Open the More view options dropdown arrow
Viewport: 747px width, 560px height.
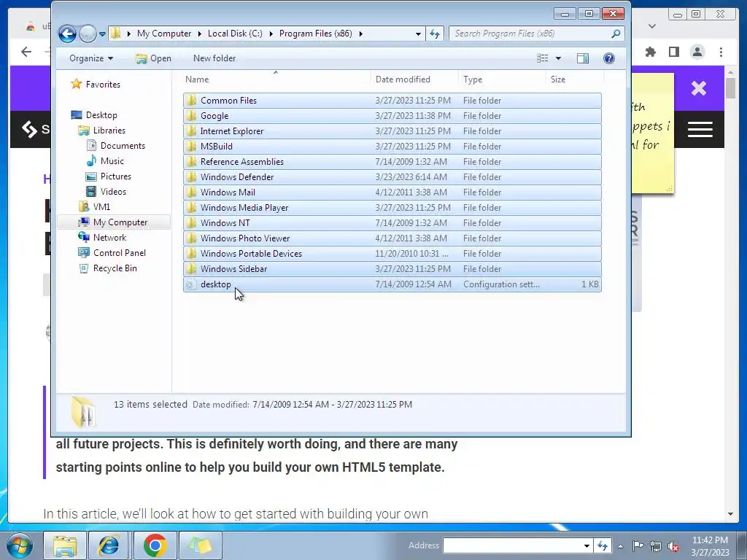tap(558, 58)
